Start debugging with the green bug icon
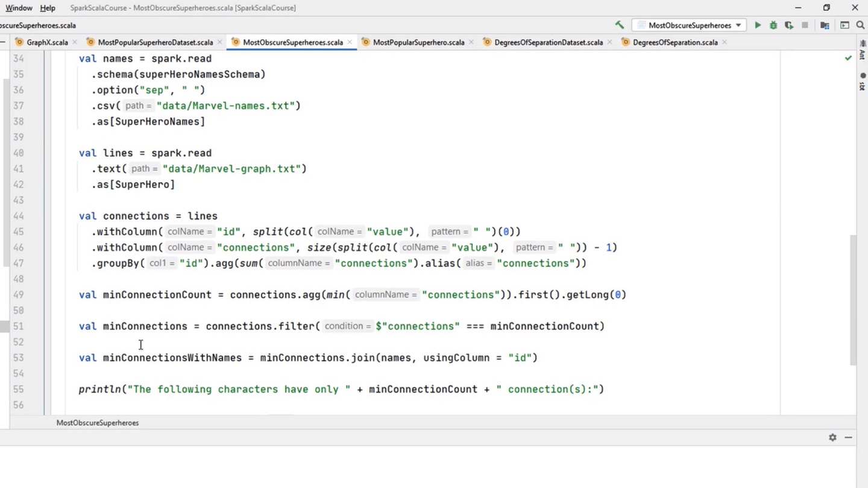The height and width of the screenshot is (488, 868). tap(773, 25)
